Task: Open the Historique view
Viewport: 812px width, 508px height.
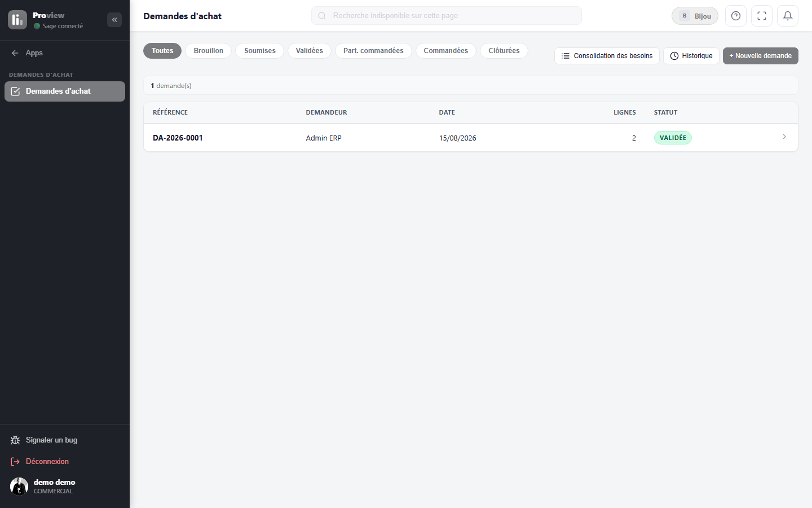Action: pos(691,56)
